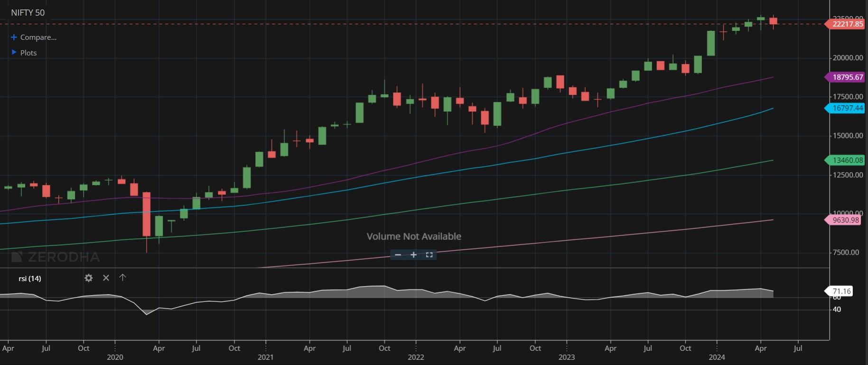Click the 20000.00 price axis label
868x365 pixels.
pos(848,58)
